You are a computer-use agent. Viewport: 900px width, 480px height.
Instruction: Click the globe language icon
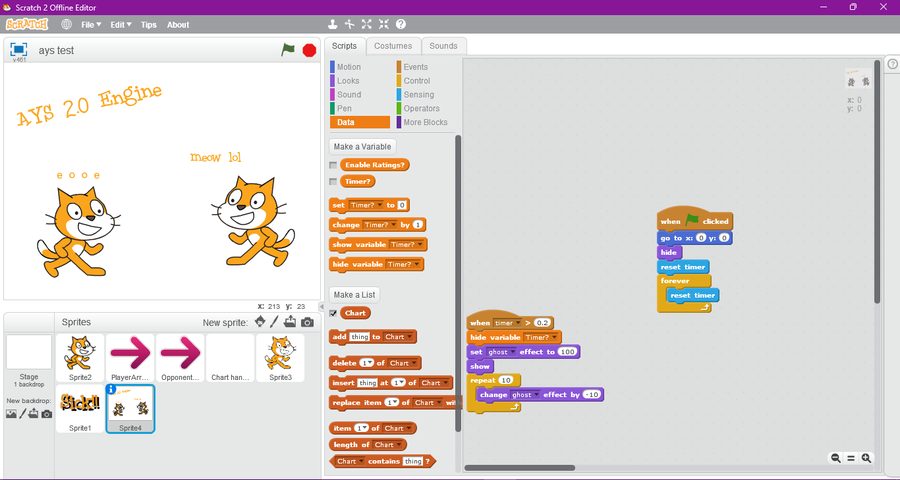[x=67, y=25]
